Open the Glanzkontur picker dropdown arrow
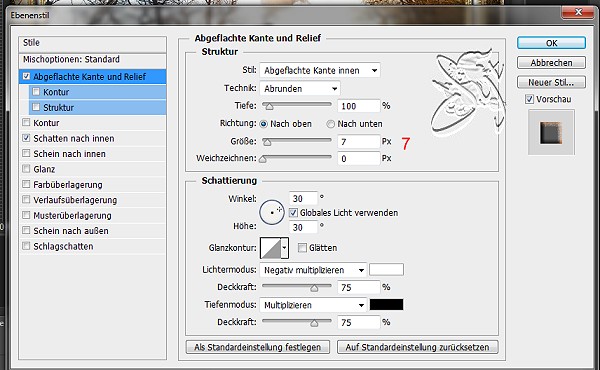 [x=284, y=248]
